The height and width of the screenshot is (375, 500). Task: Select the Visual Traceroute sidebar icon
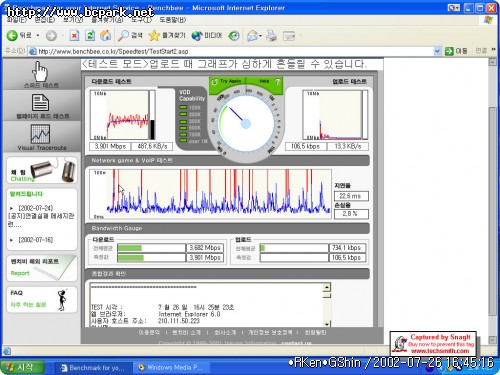[40, 134]
